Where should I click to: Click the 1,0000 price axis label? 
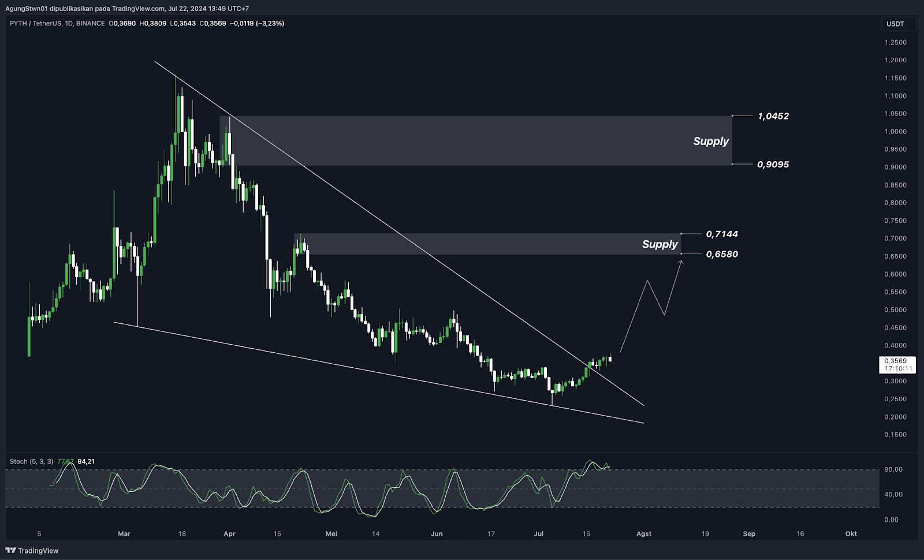[x=896, y=132]
